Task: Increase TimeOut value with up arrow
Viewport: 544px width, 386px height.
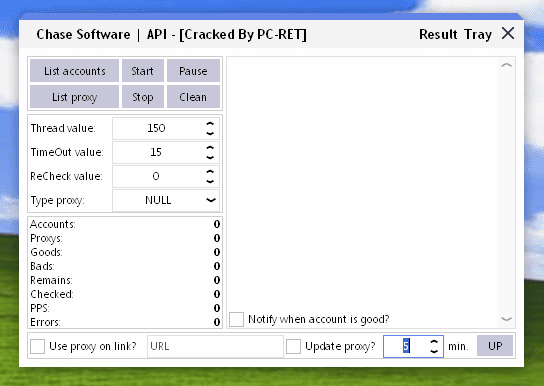Action: point(210,148)
